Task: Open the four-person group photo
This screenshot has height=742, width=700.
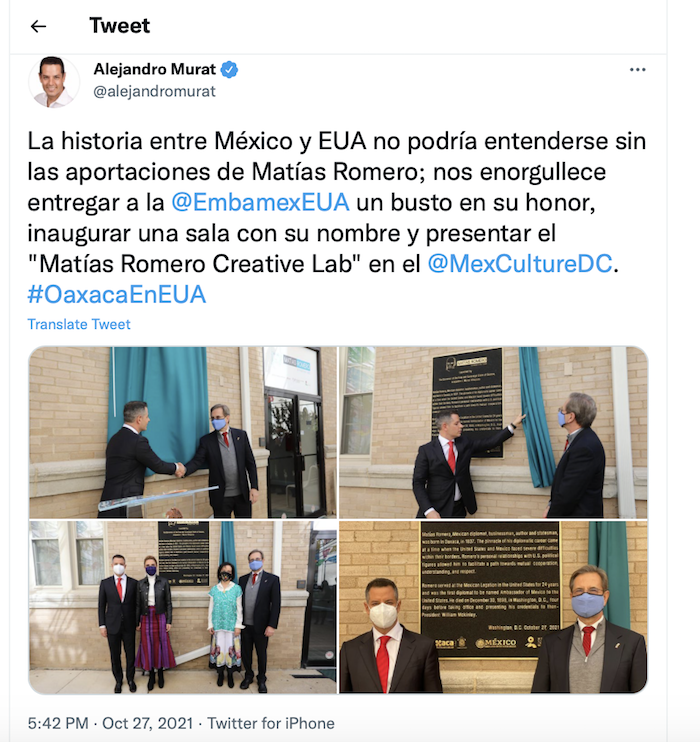Action: click(x=183, y=607)
